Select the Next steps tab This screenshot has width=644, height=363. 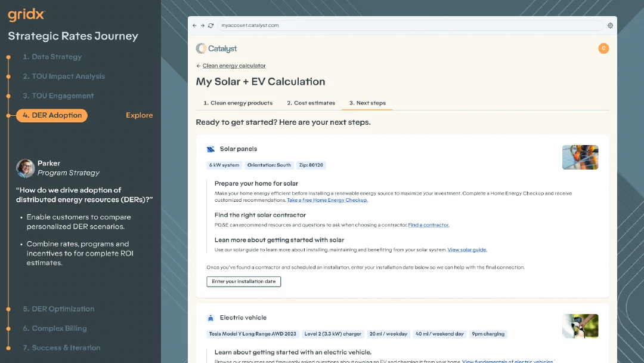tap(367, 103)
